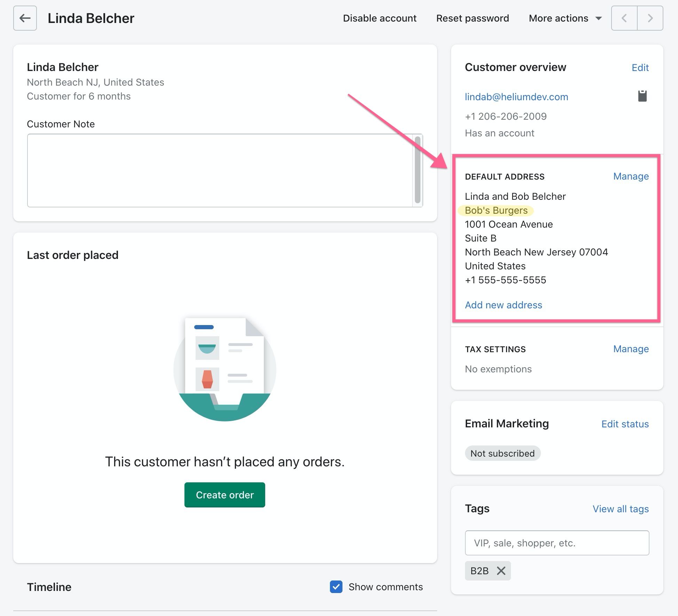
Task: Focus the tags input field
Action: pos(557,543)
